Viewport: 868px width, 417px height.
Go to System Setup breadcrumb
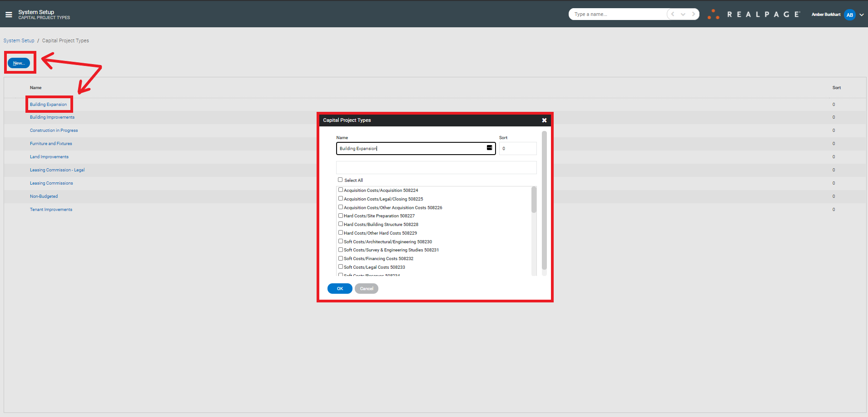[x=19, y=40]
